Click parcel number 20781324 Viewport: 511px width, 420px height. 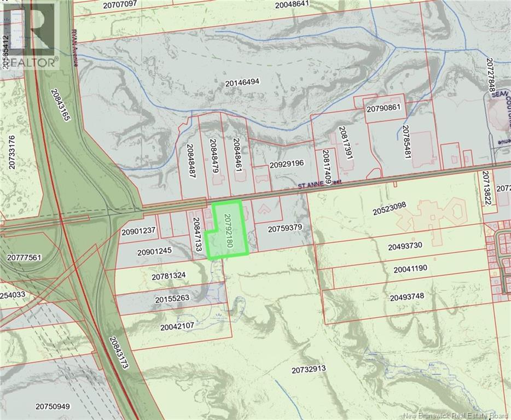[x=169, y=276]
